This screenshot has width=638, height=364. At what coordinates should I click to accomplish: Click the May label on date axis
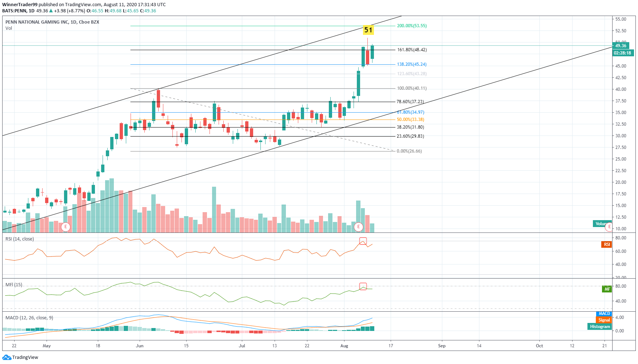[x=47, y=346]
